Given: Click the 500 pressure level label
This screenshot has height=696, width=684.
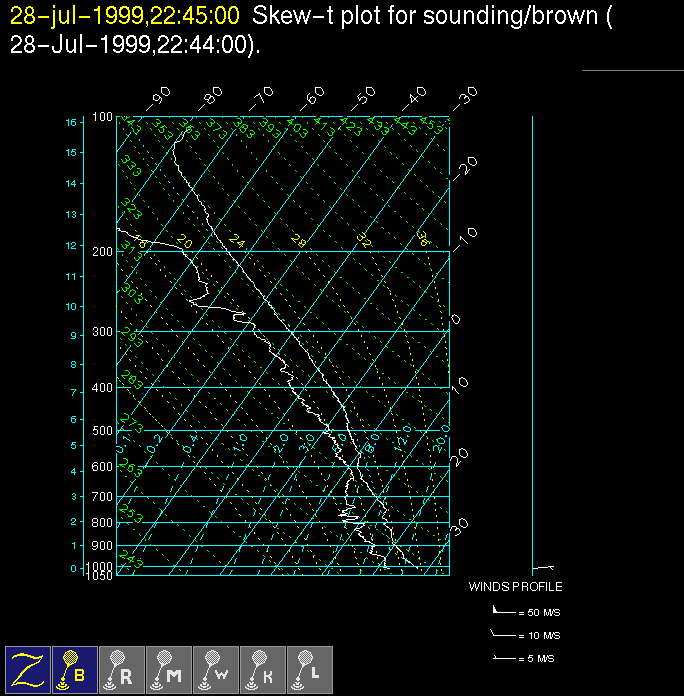Looking at the screenshot, I should click(103, 431).
